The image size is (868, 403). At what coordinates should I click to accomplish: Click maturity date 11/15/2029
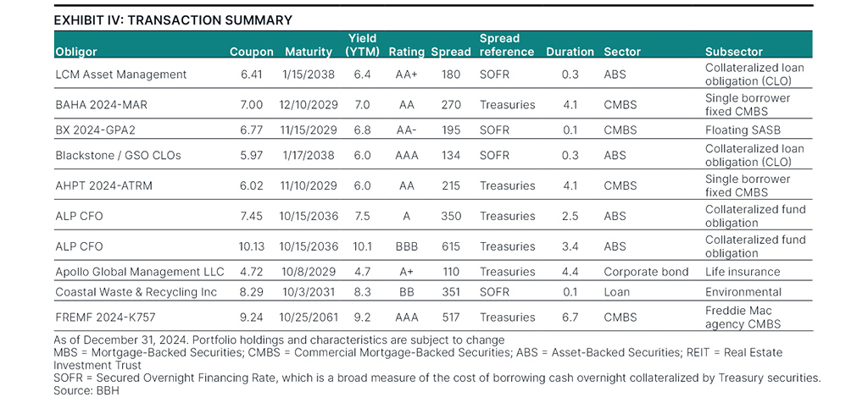pos(309,130)
